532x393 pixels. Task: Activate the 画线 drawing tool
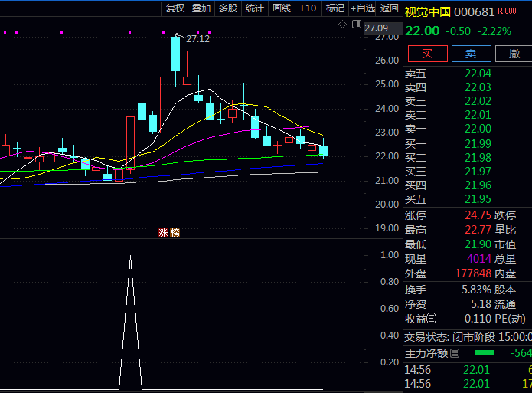click(x=281, y=8)
